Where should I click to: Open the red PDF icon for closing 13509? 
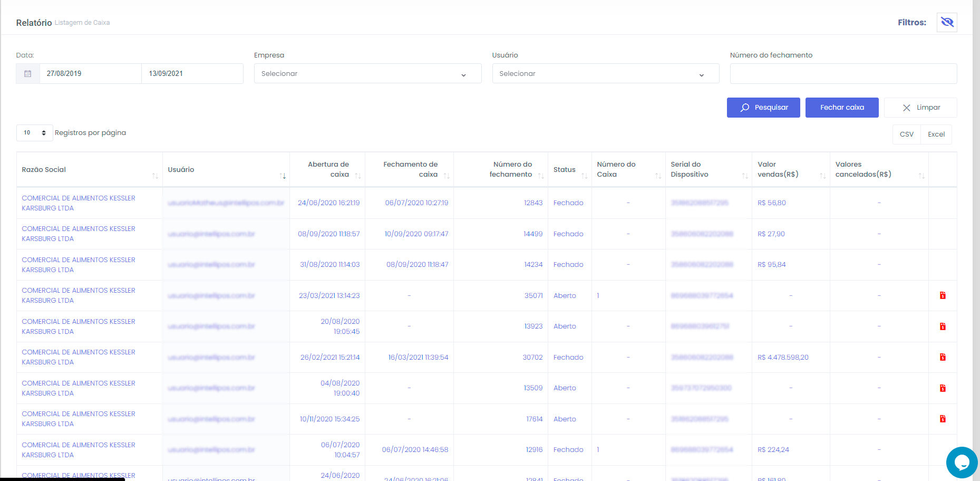pyautogui.click(x=943, y=388)
